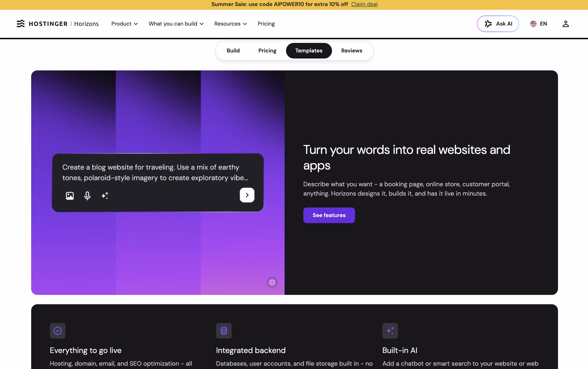The image size is (588, 369).
Task: Expand the Resources dropdown menu
Action: [231, 24]
